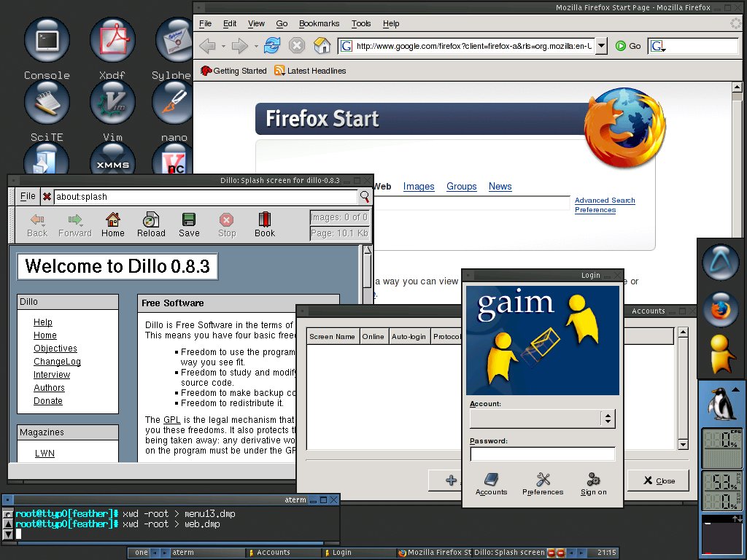Click Gaim Password input field
The height and width of the screenshot is (560, 747).
click(x=543, y=454)
